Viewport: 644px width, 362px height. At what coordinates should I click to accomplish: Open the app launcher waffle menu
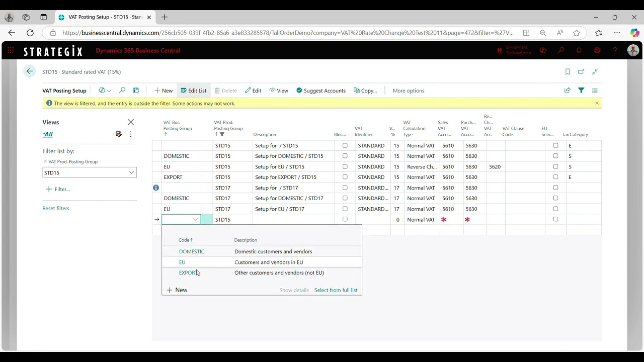pos(11,50)
